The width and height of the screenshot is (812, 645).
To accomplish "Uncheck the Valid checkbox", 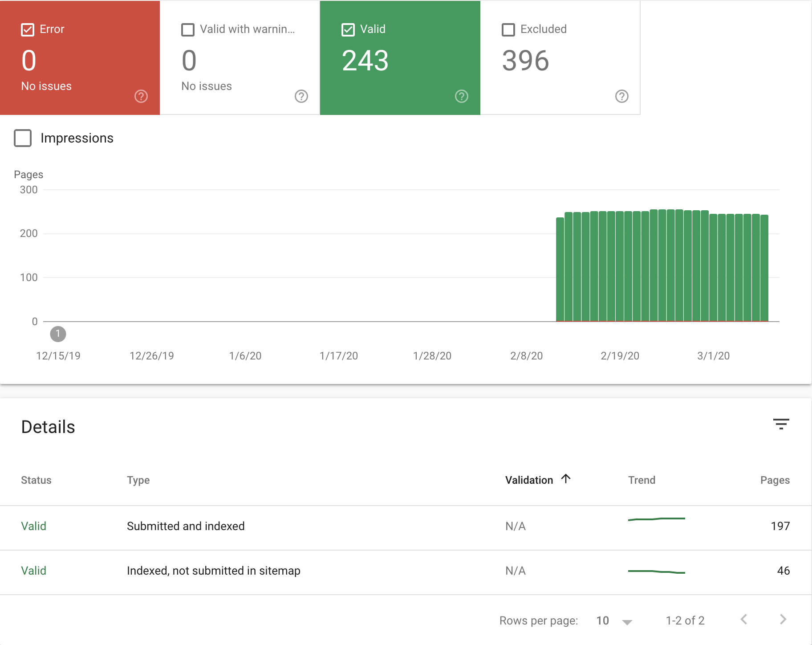I will point(348,30).
